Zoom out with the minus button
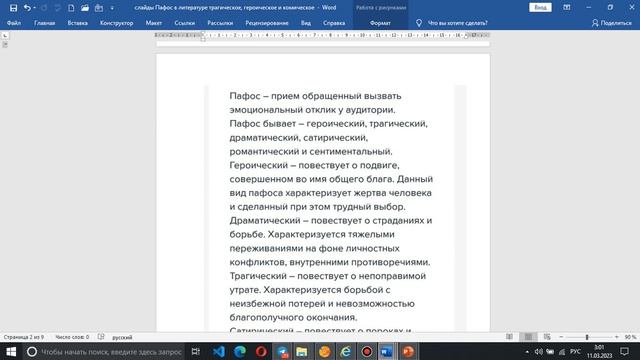Screen dimensions: 640x360 click(x=561, y=337)
